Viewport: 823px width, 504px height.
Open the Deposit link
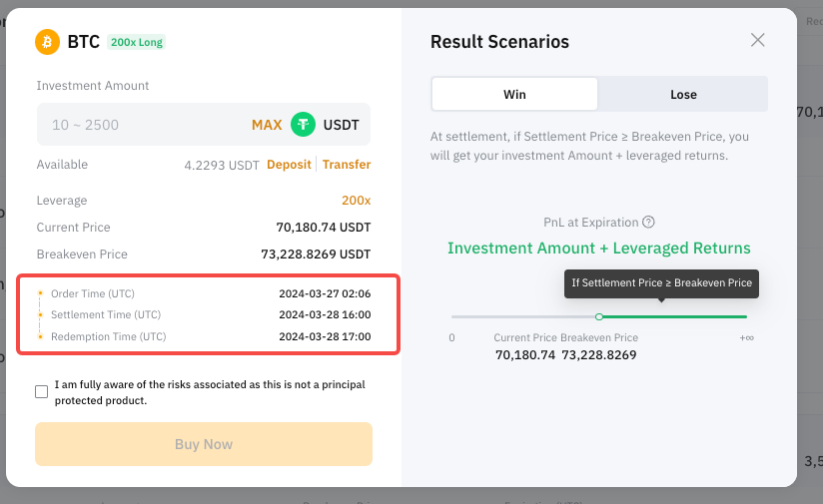[x=289, y=164]
